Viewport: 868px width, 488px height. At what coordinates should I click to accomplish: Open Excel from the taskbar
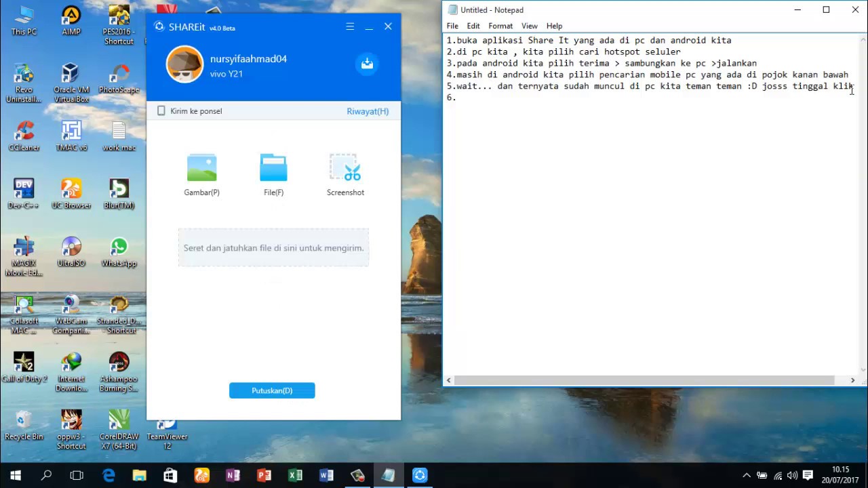295,475
